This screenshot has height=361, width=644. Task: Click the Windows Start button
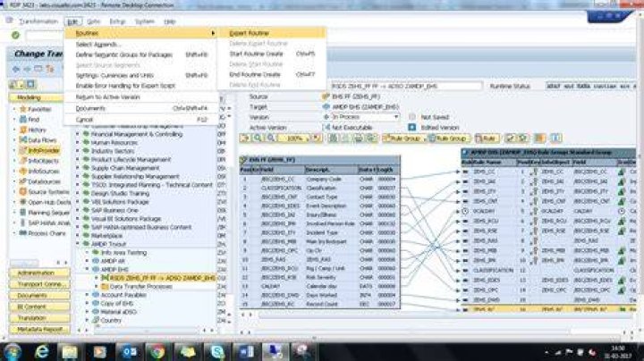point(13,351)
